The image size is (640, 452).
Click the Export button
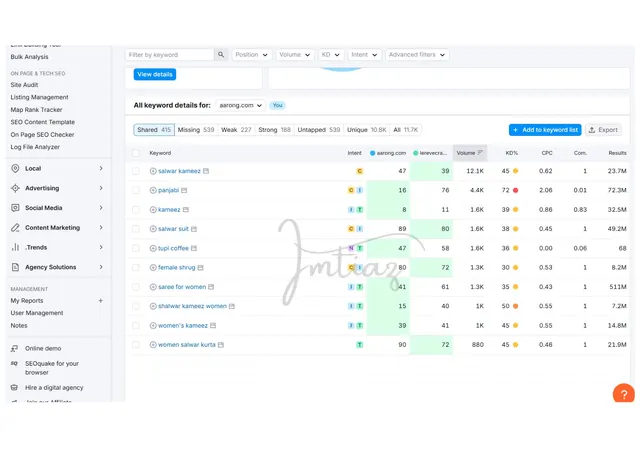pos(603,130)
